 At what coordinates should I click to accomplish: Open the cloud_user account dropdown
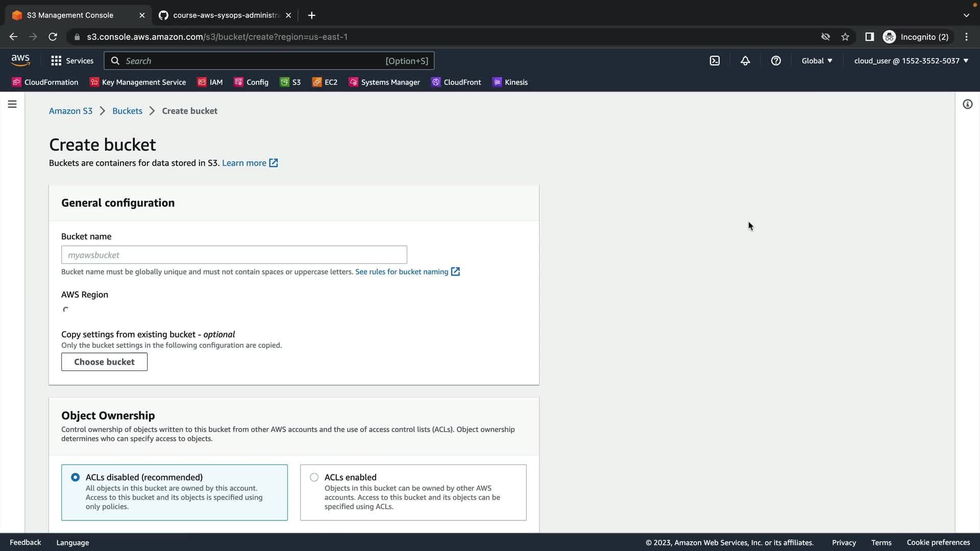(x=911, y=61)
